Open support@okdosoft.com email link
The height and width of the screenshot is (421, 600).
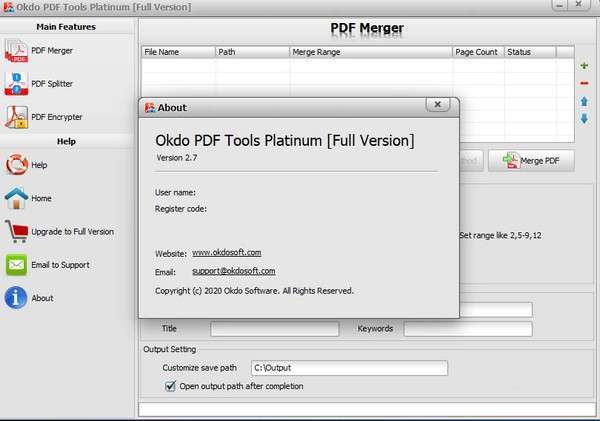pyautogui.click(x=233, y=271)
